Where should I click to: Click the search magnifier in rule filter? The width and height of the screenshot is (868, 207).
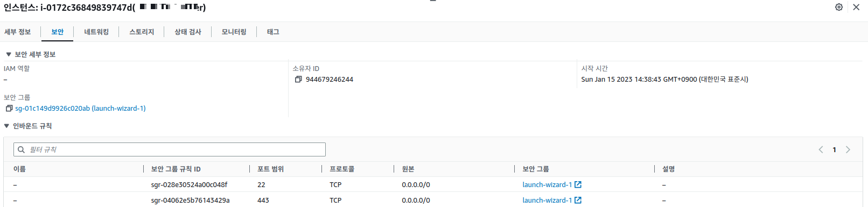coord(22,149)
